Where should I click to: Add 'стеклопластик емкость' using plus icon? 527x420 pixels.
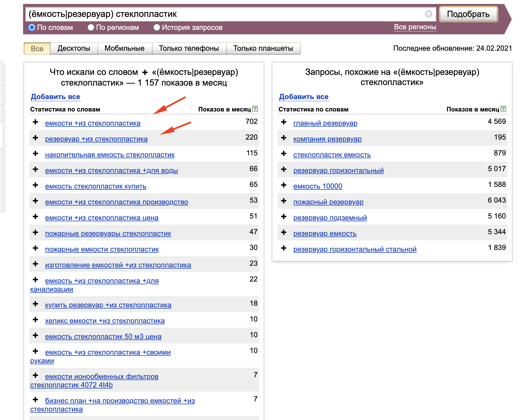point(284,154)
